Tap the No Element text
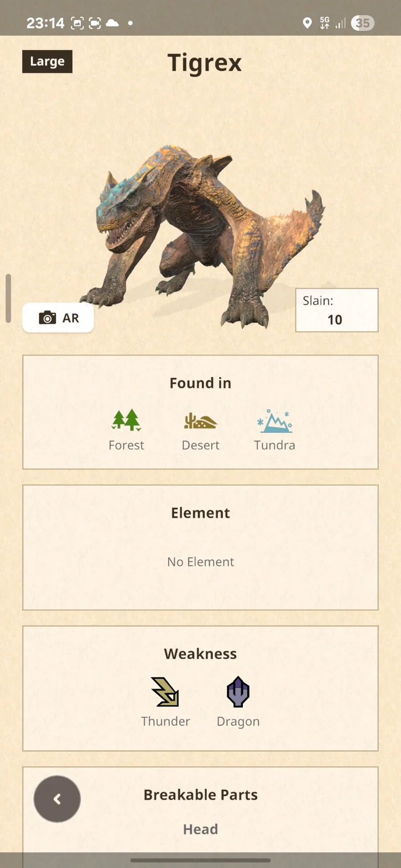This screenshot has width=401, height=868. 200,562
